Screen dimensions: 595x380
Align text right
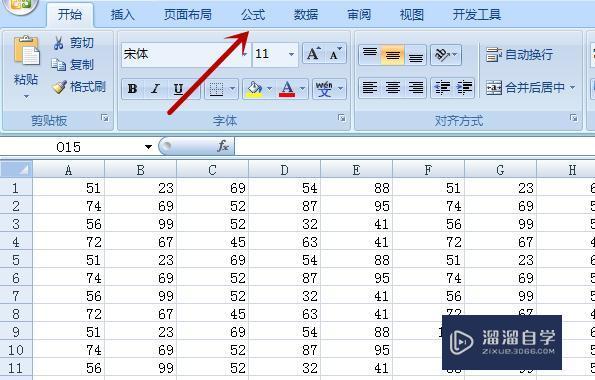coord(416,88)
